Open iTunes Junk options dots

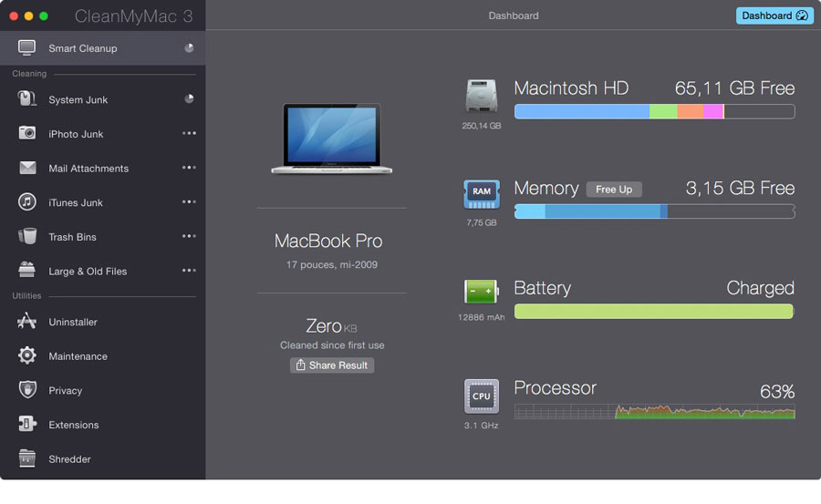point(189,202)
